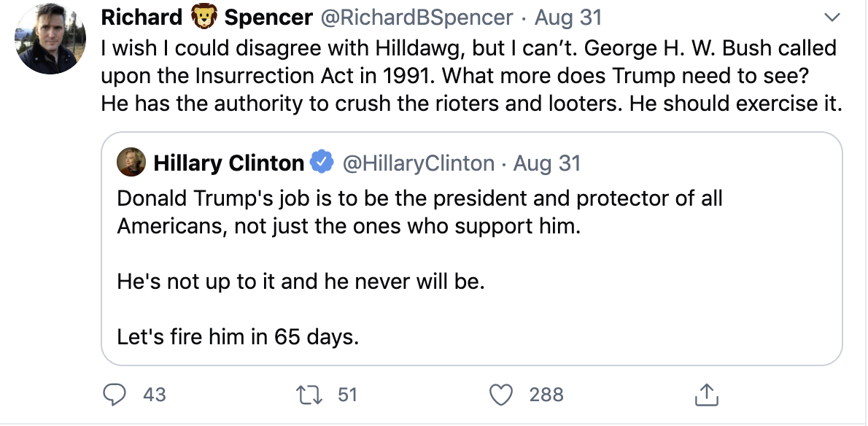Click Hillary Clinton's blue verified badge
Screen dimensions: 868x426
pyautogui.click(x=322, y=163)
